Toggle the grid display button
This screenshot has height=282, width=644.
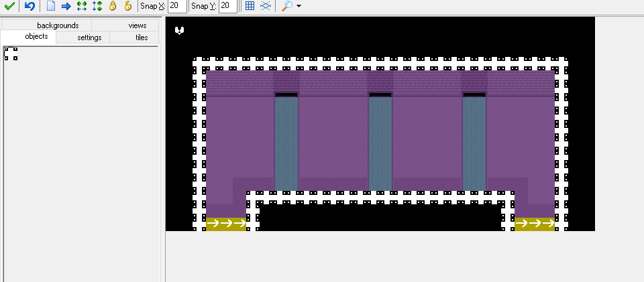[250, 6]
